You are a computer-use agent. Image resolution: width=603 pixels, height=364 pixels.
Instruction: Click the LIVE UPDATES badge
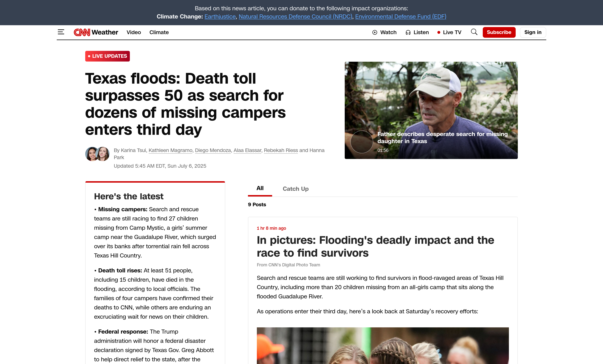click(107, 56)
